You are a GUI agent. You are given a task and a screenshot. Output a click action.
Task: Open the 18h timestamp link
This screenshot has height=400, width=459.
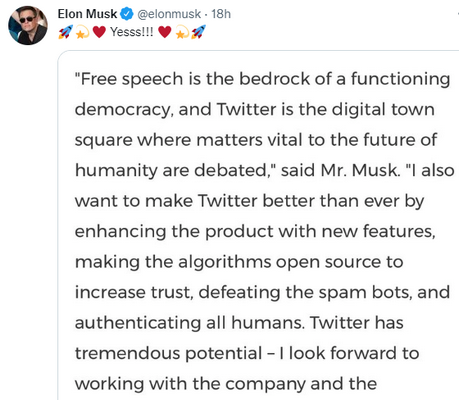(221, 14)
